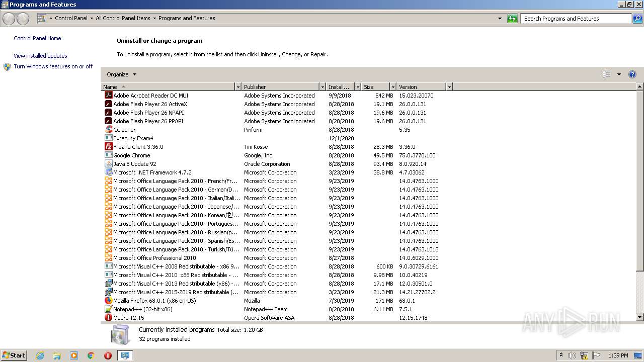
Task: Open View installed updates link
Action: click(40, 56)
